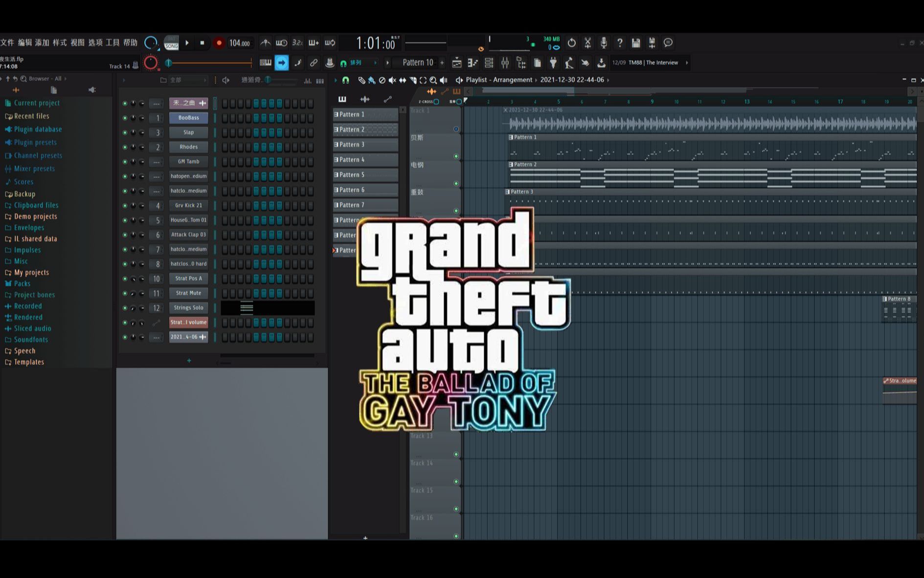
Task: Open the 编辑 (Edit) menu
Action: click(x=25, y=43)
